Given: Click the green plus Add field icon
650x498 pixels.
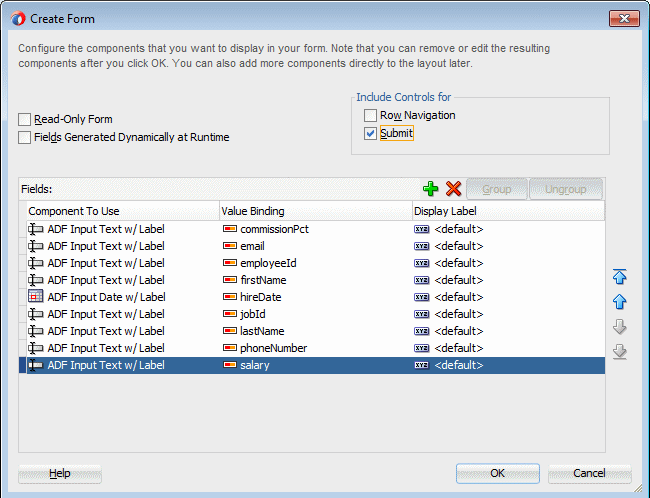Looking at the screenshot, I should [x=430, y=189].
